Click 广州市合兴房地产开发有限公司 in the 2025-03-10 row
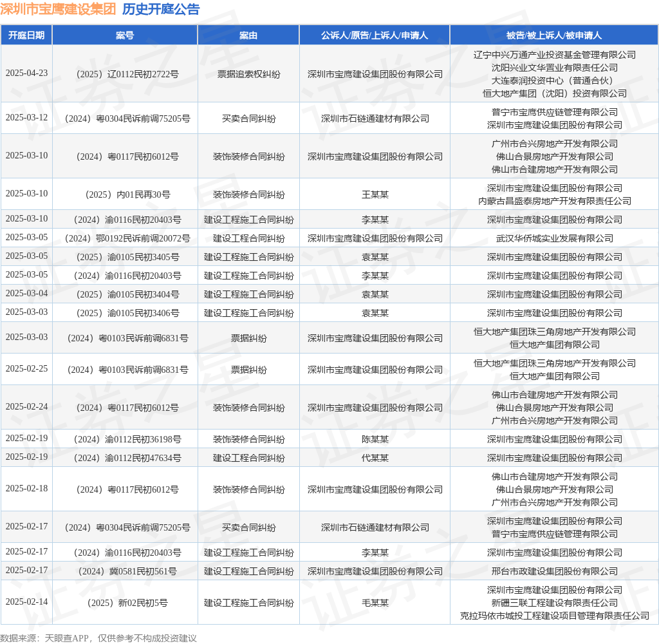659x644 pixels. 554,144
